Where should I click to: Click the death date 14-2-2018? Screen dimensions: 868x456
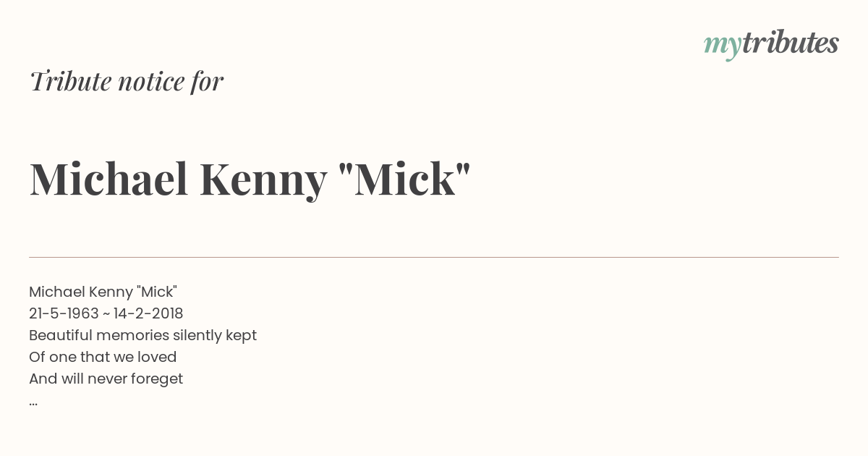click(148, 313)
